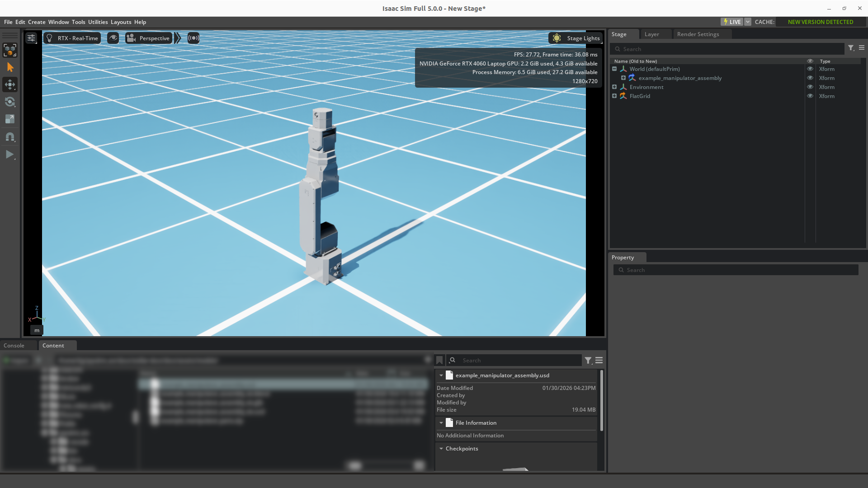This screenshot has width=868, height=488.
Task: Expand the example_manipulator_assembly tree node
Action: [x=623, y=78]
